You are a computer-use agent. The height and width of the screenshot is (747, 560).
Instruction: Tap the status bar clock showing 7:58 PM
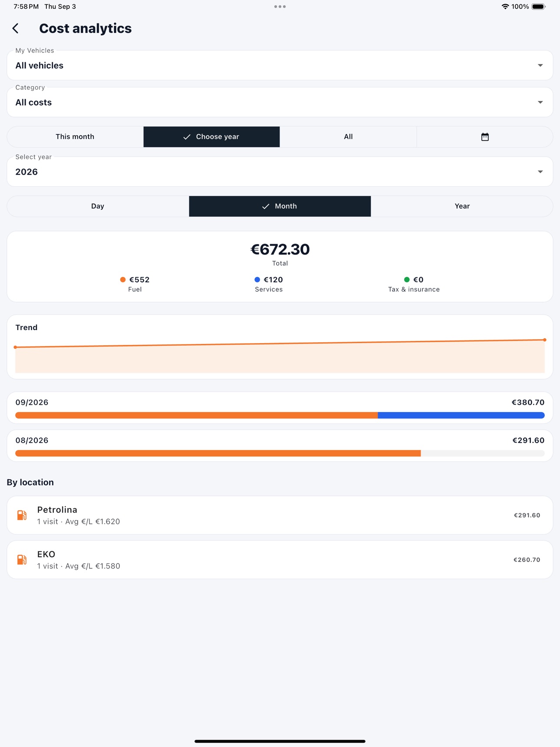(26, 7)
